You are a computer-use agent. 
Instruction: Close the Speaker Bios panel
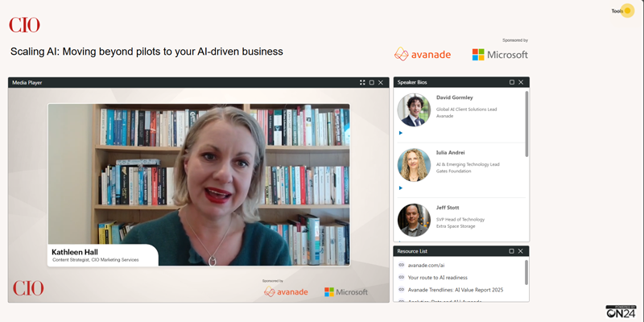(x=521, y=82)
